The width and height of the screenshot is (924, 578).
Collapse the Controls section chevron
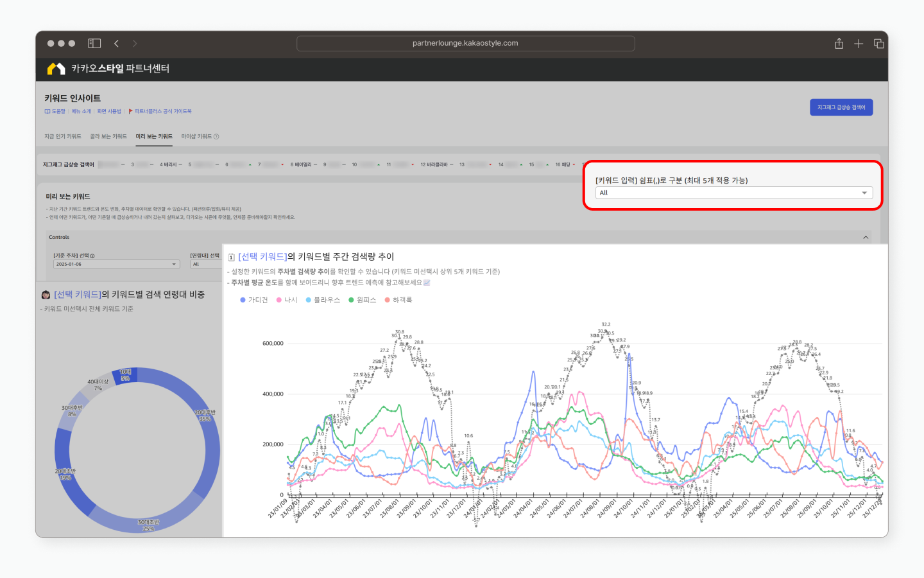pos(866,238)
